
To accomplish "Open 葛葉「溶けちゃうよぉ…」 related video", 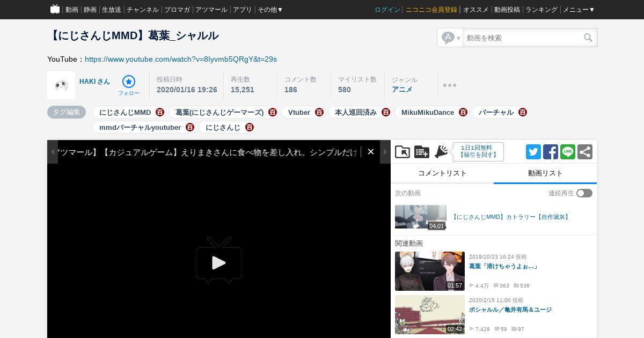I will [x=503, y=267].
